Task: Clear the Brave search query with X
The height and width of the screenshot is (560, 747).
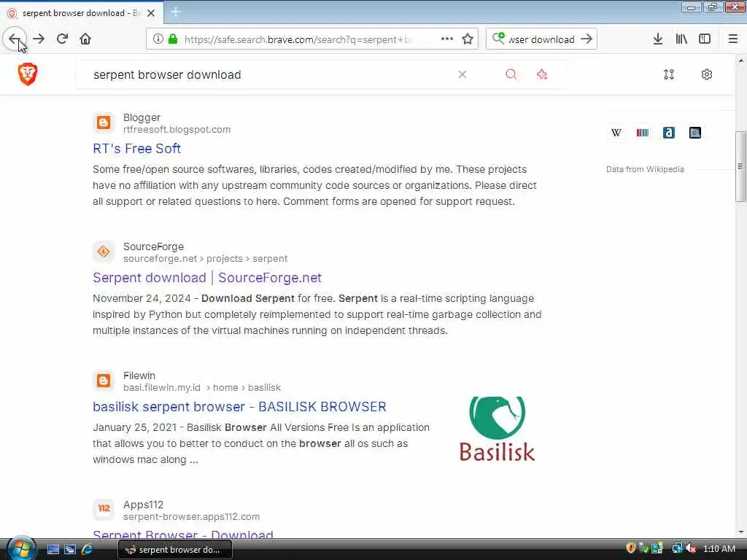Action: [462, 74]
